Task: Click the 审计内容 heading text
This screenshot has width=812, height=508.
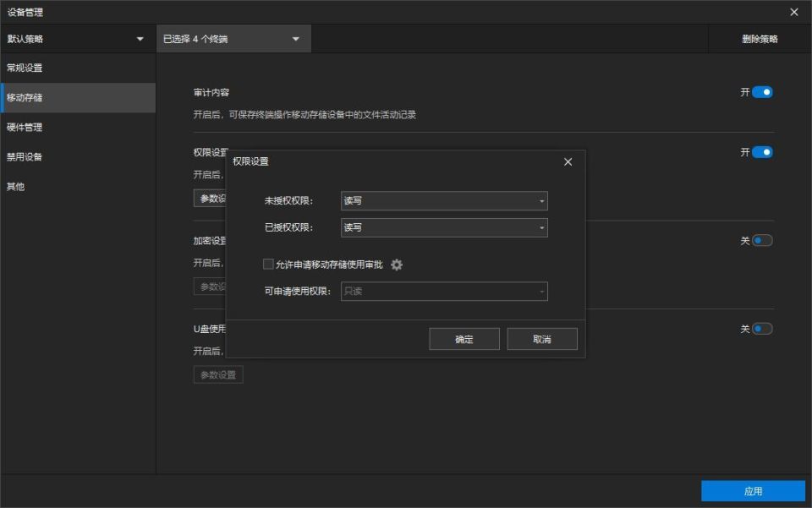Action: (211, 93)
